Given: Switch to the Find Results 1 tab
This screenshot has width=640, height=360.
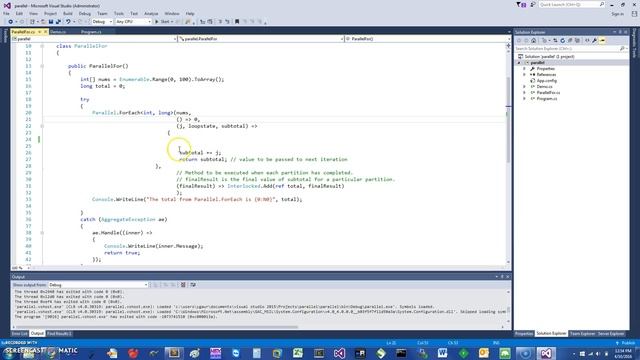Looking at the screenshot, I should point(59,334).
